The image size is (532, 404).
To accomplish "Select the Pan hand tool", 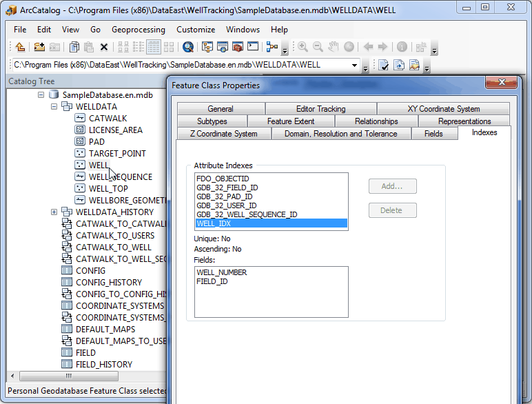I will click(333, 47).
